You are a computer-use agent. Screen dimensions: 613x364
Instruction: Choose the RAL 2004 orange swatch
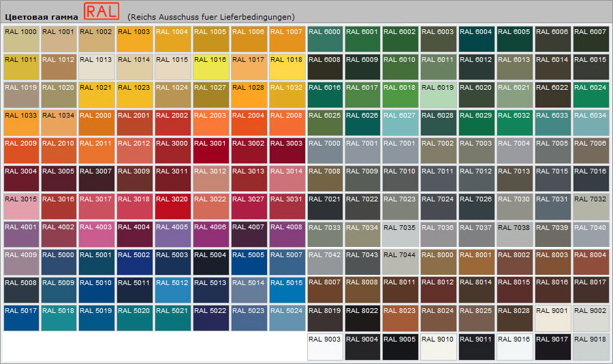[249, 122]
